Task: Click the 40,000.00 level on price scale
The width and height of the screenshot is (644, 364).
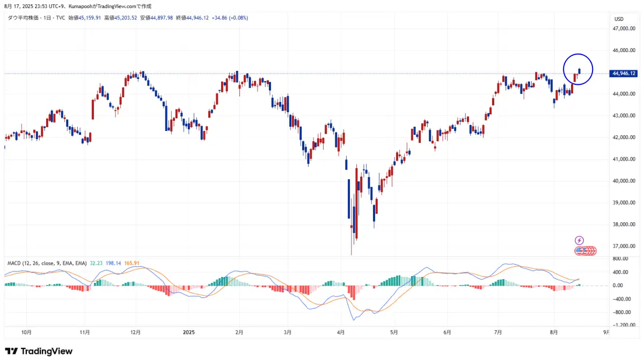Action: [624, 181]
